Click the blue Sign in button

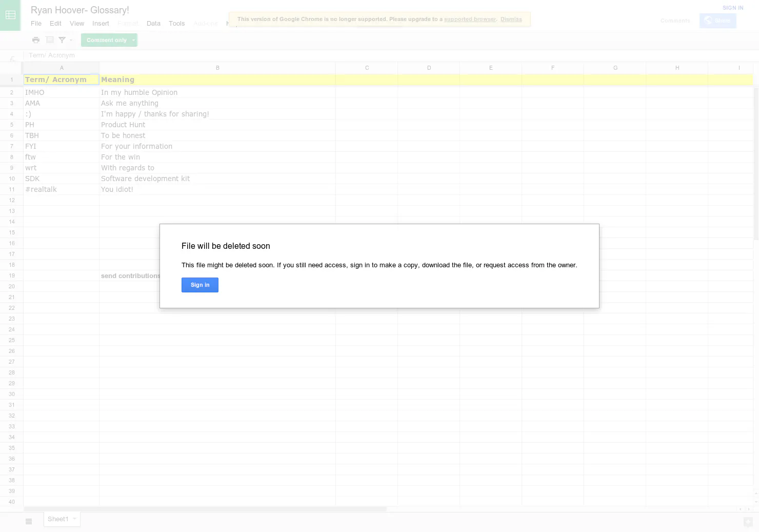(x=200, y=285)
